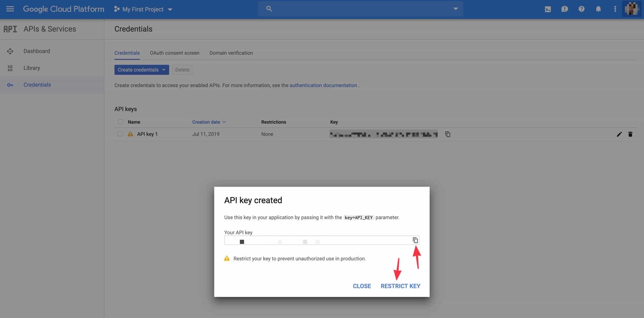Open the help question mark icon

pos(581,9)
